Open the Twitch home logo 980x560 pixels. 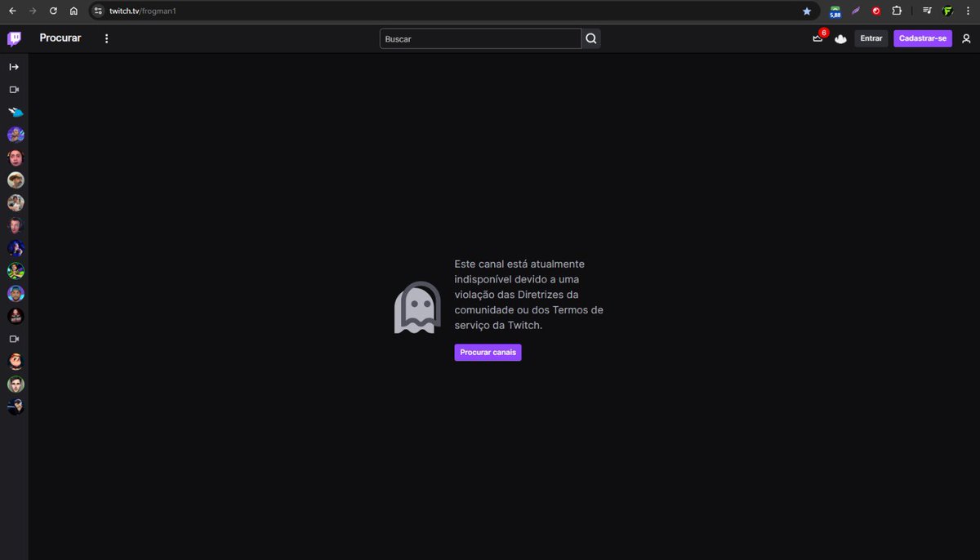tap(13, 38)
